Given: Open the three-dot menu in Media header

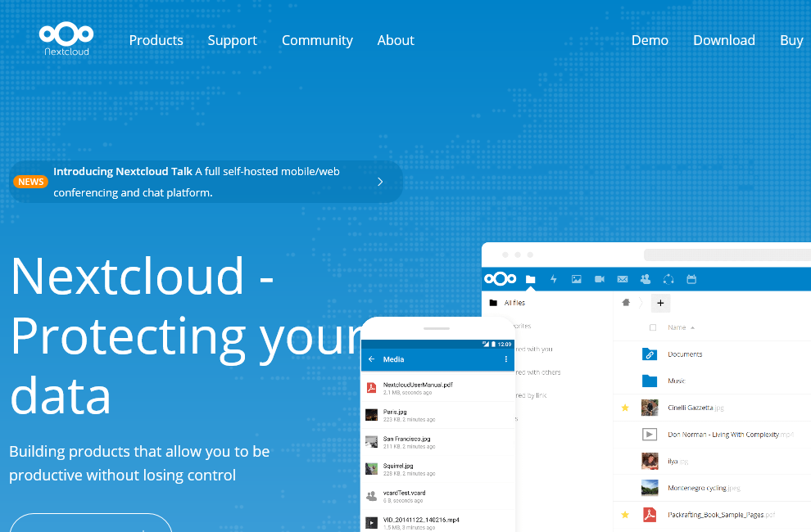Looking at the screenshot, I should [505, 358].
